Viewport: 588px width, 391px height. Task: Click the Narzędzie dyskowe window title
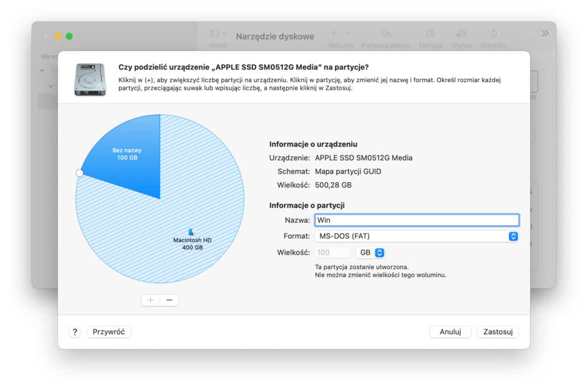275,36
